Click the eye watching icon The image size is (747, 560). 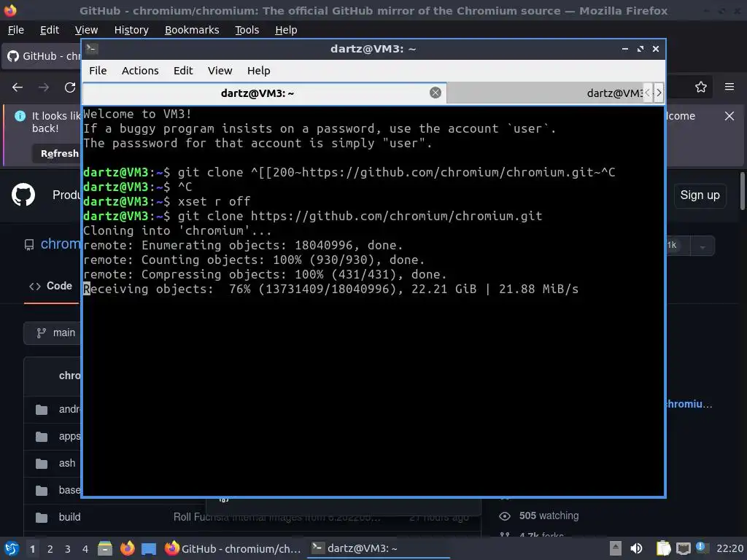click(x=505, y=516)
